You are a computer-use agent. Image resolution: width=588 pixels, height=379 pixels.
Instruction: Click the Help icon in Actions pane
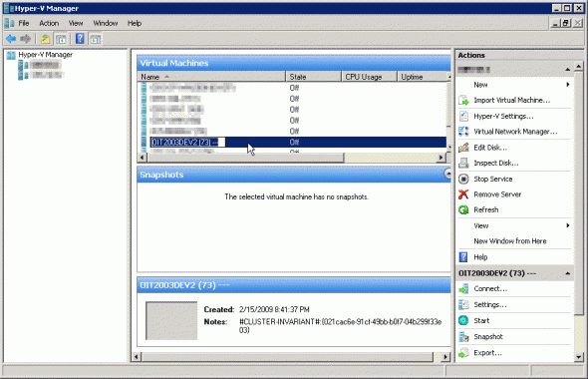[x=463, y=257]
